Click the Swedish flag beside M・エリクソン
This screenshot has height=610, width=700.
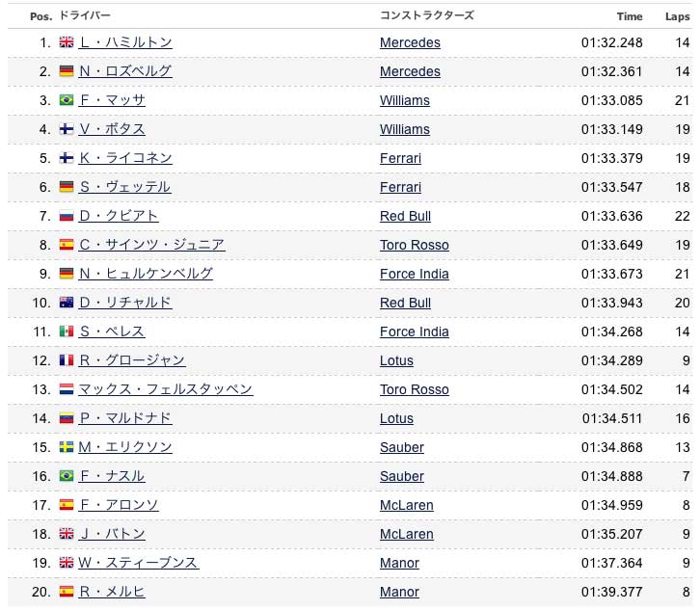click(x=67, y=447)
